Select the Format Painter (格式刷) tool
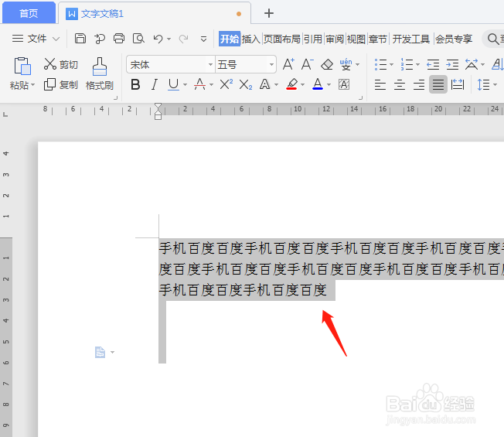Image resolution: width=504 pixels, height=437 pixels. pos(99,73)
